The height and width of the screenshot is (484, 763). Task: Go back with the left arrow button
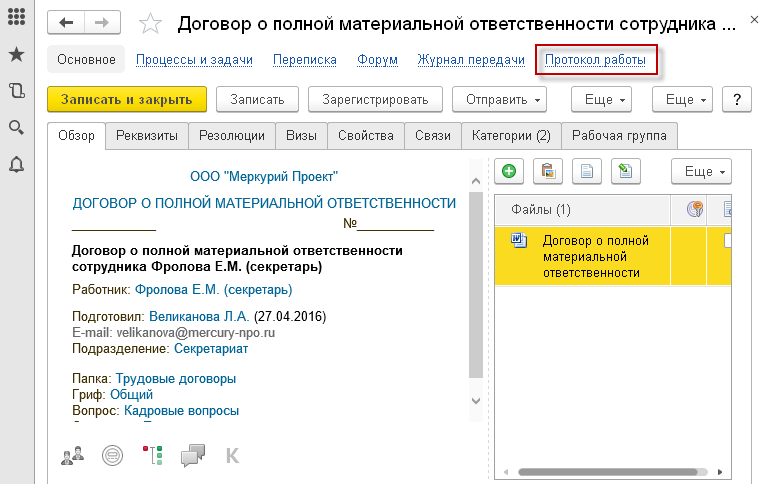[67, 24]
